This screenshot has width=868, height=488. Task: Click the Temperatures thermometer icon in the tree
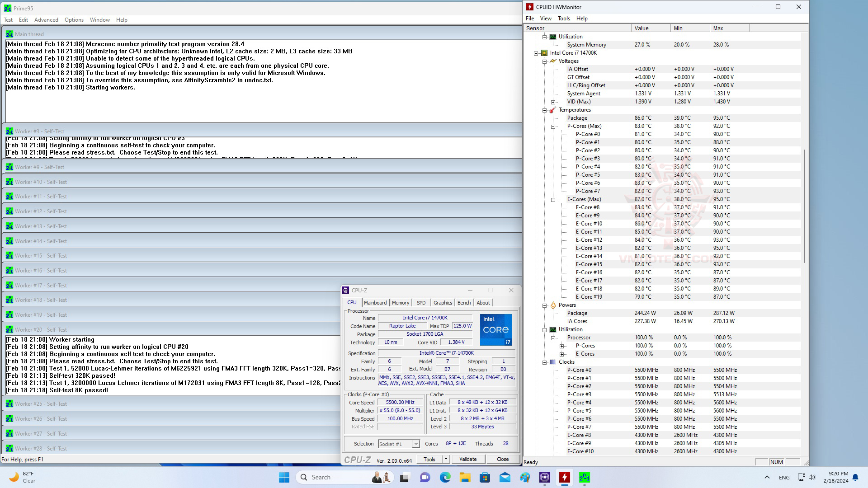point(552,110)
